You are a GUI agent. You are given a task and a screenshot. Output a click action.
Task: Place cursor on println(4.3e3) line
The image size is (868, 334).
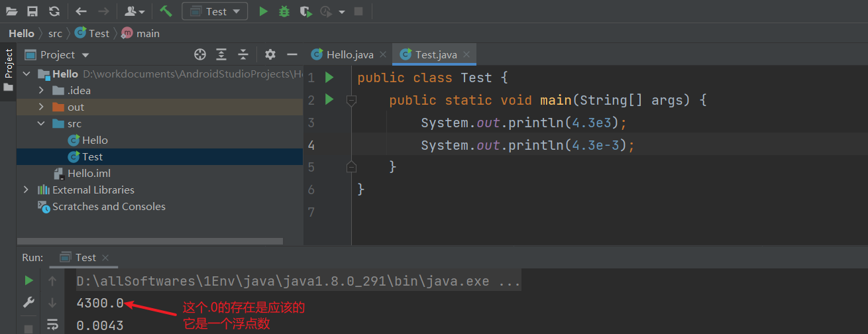click(523, 123)
